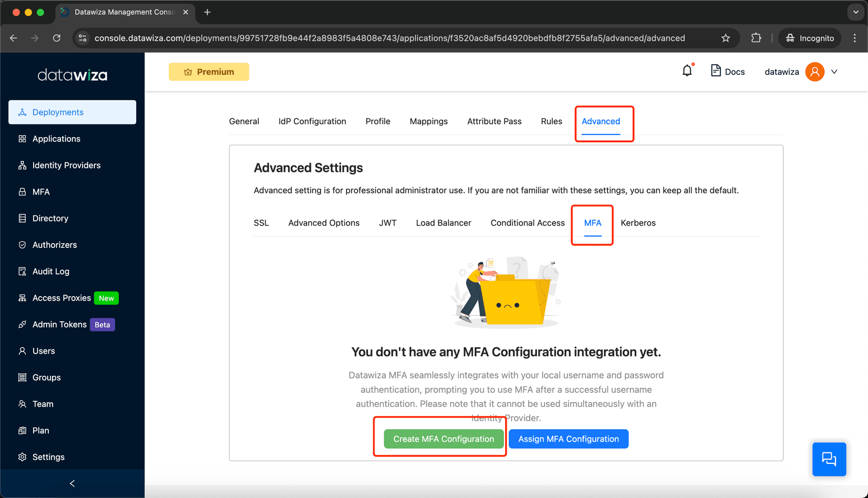The image size is (868, 498).
Task: Click the Groups sidebar icon
Action: [x=22, y=378]
